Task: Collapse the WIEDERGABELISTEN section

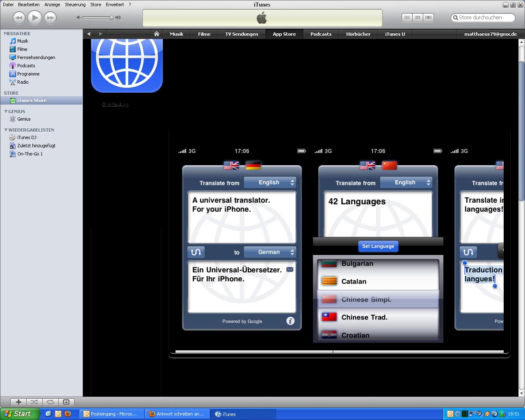Action: click(x=6, y=130)
